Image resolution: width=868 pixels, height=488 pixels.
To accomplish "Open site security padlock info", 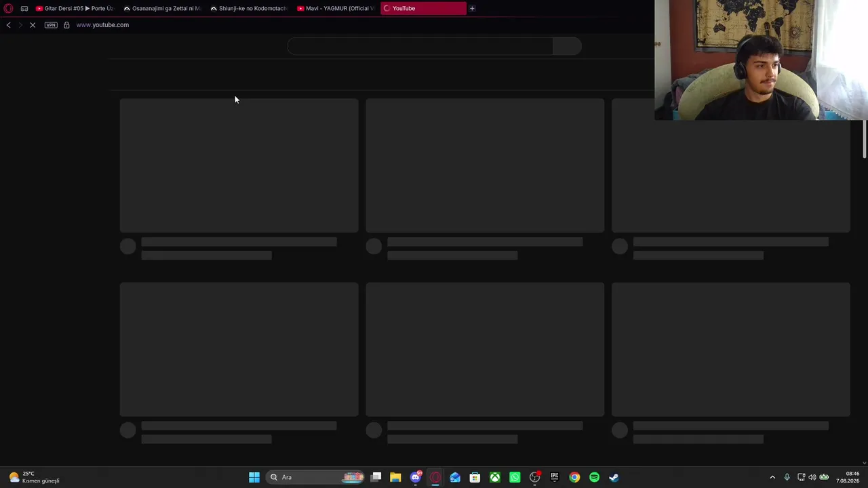I will pyautogui.click(x=66, y=25).
